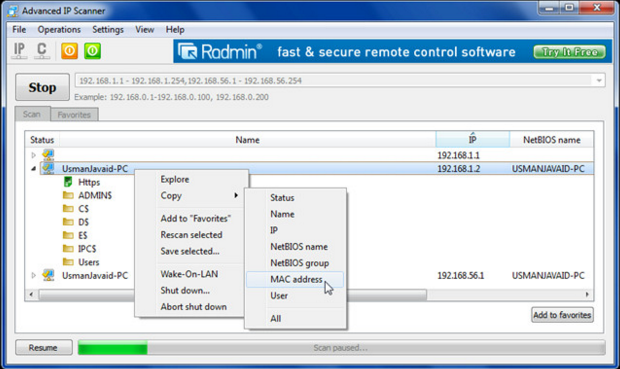620x369 pixels.
Task: Open the Help menu
Action: click(175, 30)
